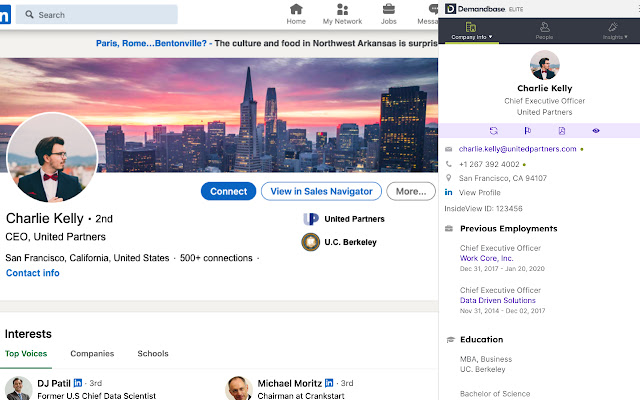Viewport: 640px width, 400px height.
Task: Open the Insights dropdown tab
Action: (614, 31)
